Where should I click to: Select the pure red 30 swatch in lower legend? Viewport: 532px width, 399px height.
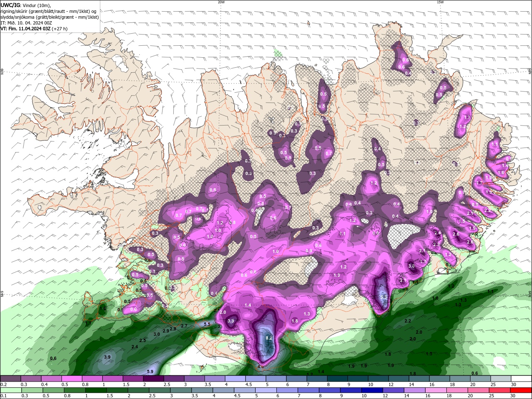tap(521, 390)
